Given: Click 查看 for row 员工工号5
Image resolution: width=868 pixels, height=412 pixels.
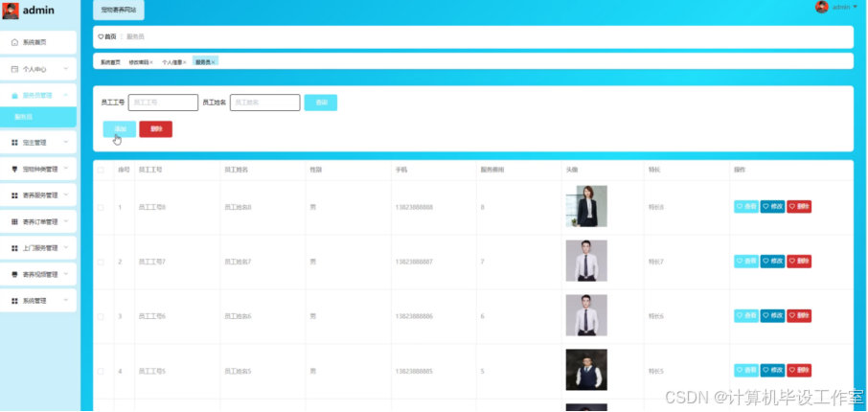Looking at the screenshot, I should (746, 371).
